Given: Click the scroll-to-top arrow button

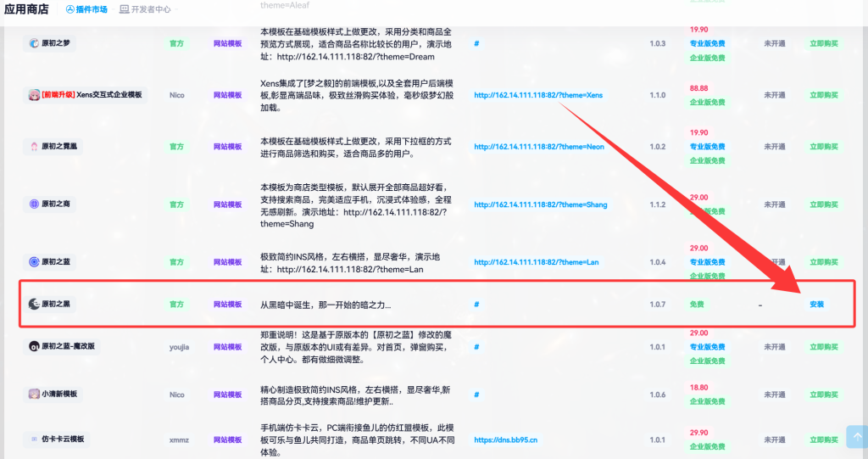Looking at the screenshot, I should click(x=855, y=436).
